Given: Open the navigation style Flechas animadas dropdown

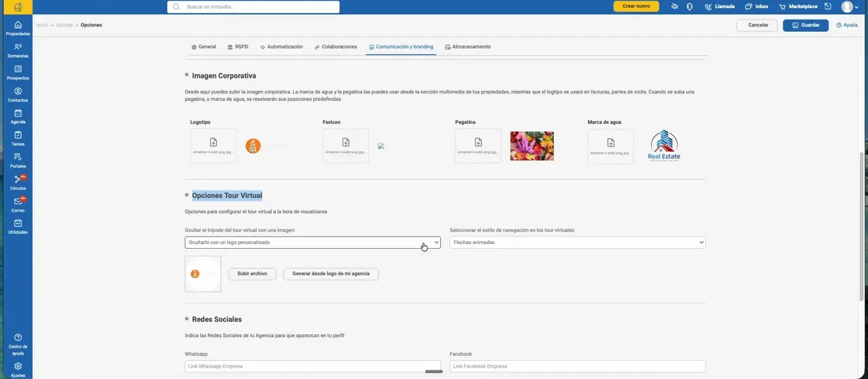Looking at the screenshot, I should [x=578, y=242].
